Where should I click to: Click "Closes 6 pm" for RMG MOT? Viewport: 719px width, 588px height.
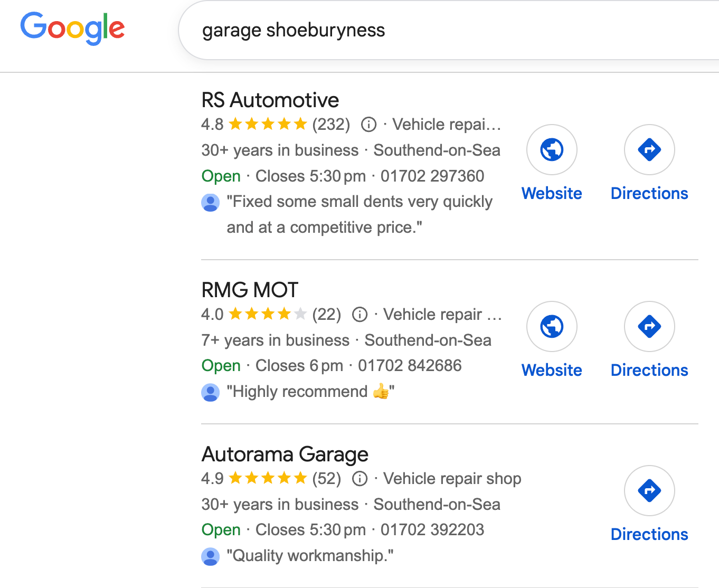[299, 365]
